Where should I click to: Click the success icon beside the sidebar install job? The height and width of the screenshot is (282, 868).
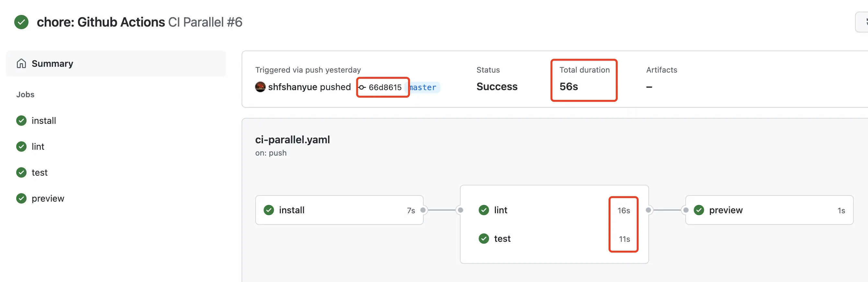pos(21,121)
